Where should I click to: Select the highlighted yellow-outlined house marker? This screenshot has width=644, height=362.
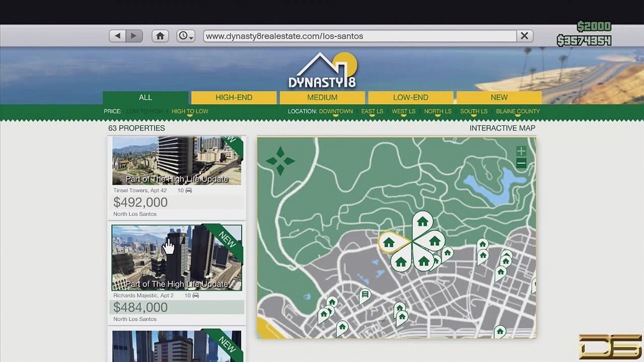(x=389, y=242)
